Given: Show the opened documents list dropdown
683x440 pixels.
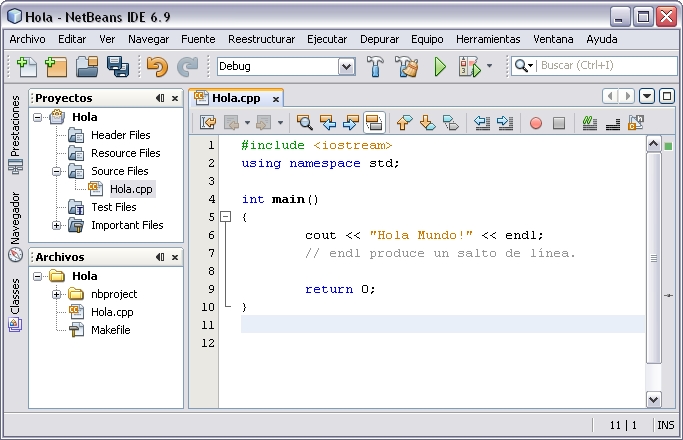Looking at the screenshot, I should click(647, 96).
